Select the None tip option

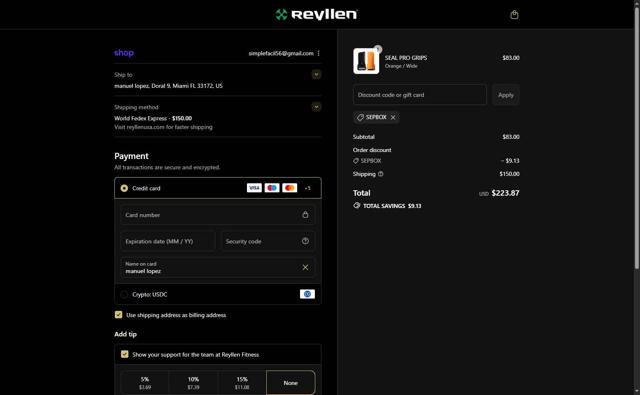291,383
